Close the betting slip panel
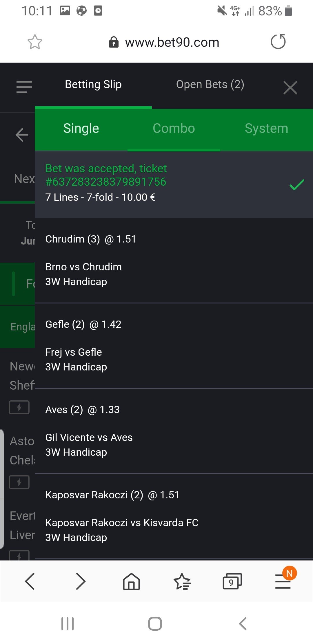Viewport: 313px width, 644px height. point(290,88)
